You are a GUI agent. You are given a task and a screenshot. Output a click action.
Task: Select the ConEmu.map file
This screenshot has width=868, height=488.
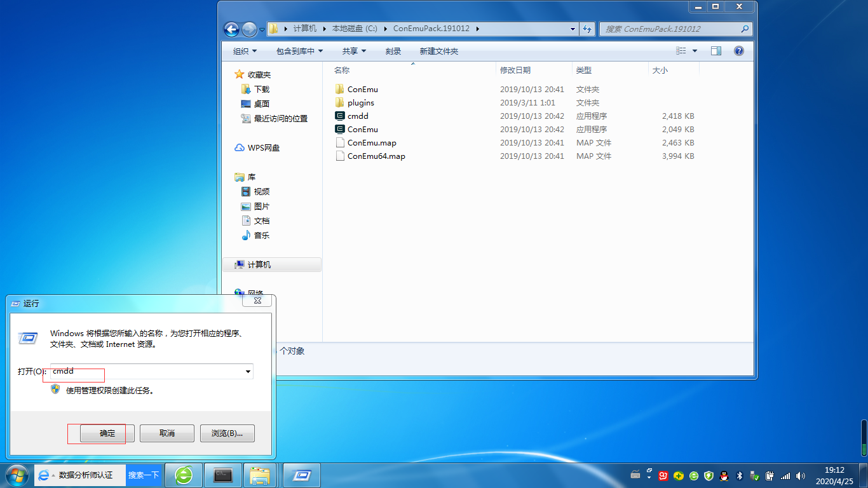point(372,143)
